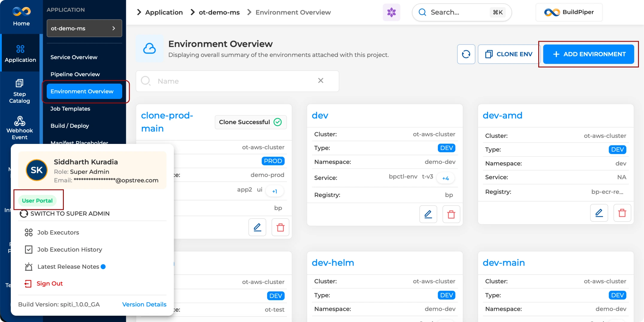This screenshot has height=322, width=644.
Task: Focus the Search... header field
Action: (462, 12)
